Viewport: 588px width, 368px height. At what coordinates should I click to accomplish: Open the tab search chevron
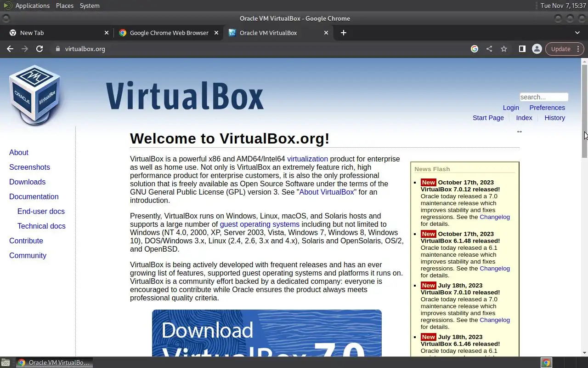[x=577, y=33]
